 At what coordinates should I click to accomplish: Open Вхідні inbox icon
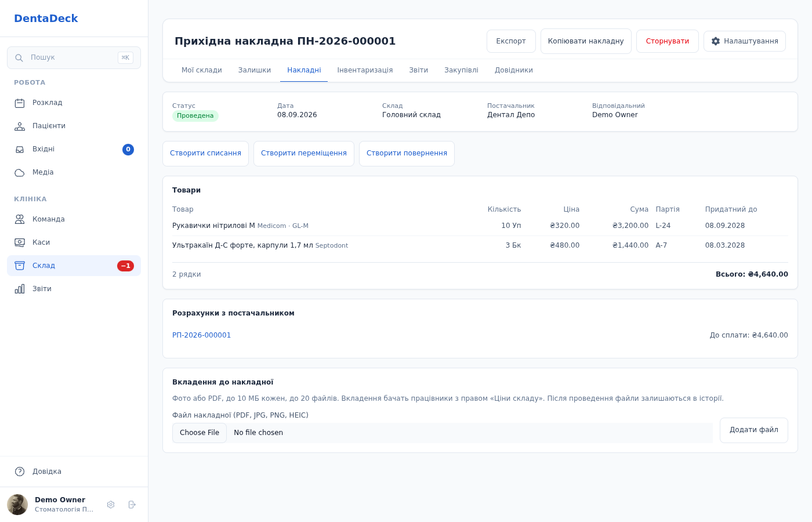point(20,150)
